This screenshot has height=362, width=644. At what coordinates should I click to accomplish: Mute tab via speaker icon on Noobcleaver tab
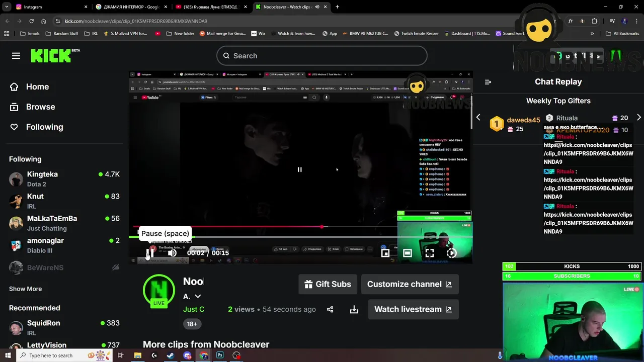coord(317,7)
